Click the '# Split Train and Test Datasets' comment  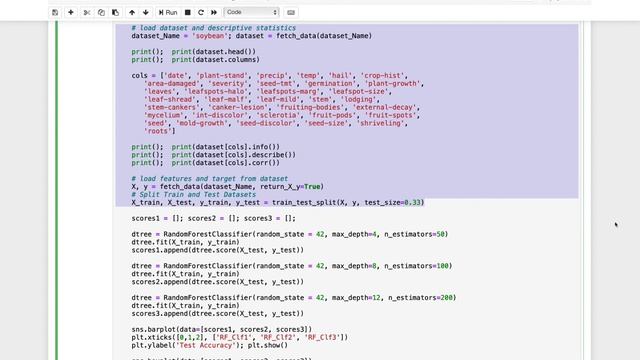point(193,194)
